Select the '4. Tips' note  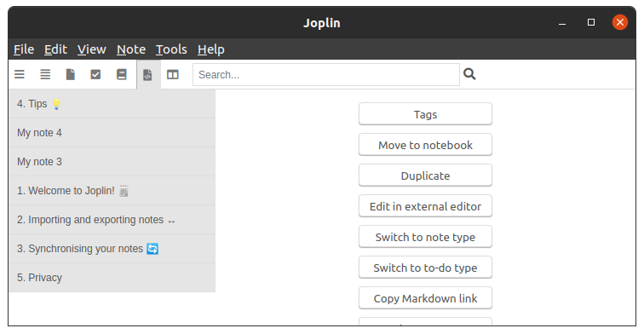point(112,104)
